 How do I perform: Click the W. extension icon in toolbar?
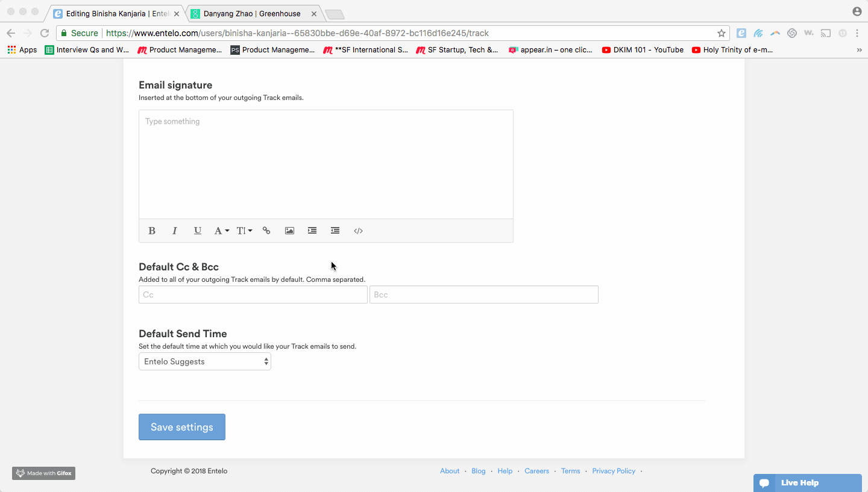(x=809, y=33)
